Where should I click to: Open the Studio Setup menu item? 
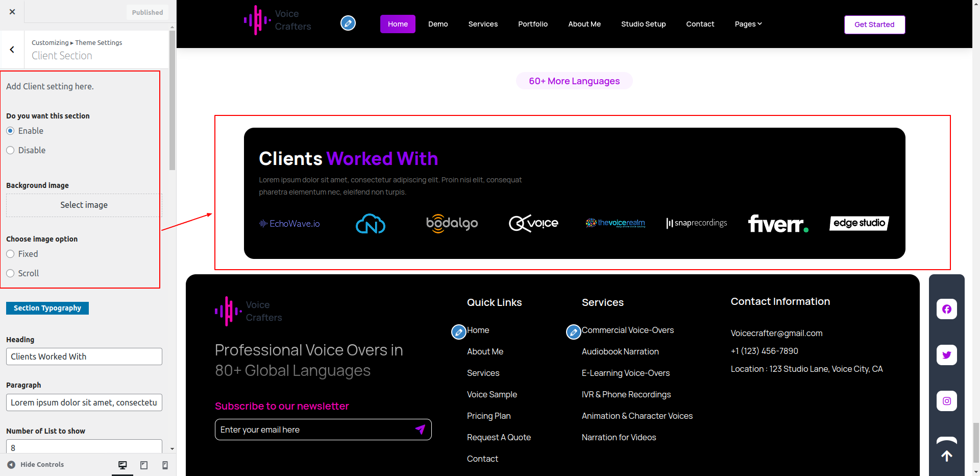(643, 24)
